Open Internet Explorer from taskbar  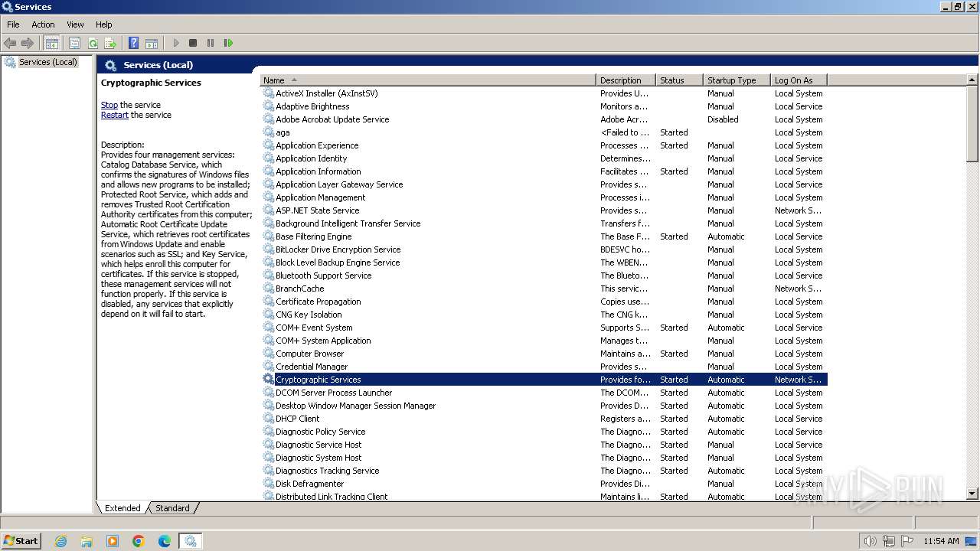(x=61, y=541)
